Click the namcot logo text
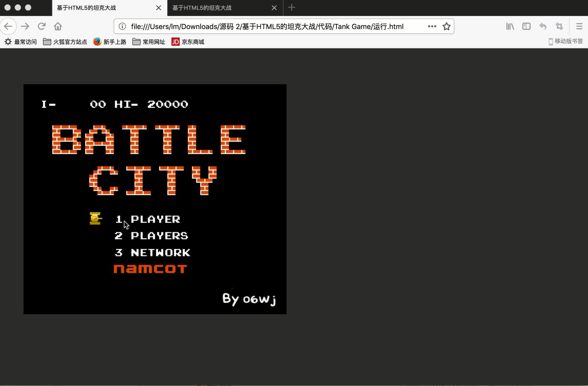588x386 pixels. tap(150, 269)
